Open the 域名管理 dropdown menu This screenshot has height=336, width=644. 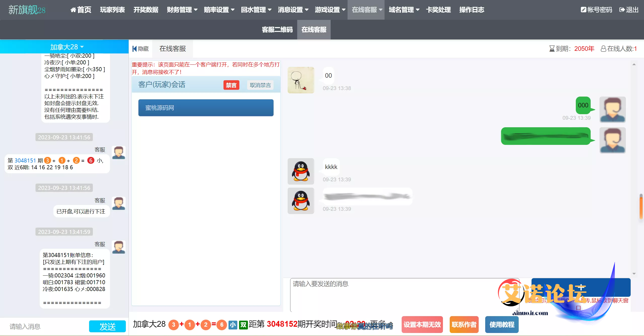[404, 10]
